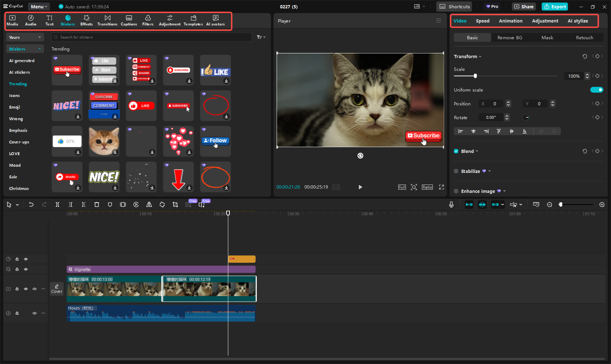Open the Captions panel
The image size is (611, 364).
(x=129, y=20)
